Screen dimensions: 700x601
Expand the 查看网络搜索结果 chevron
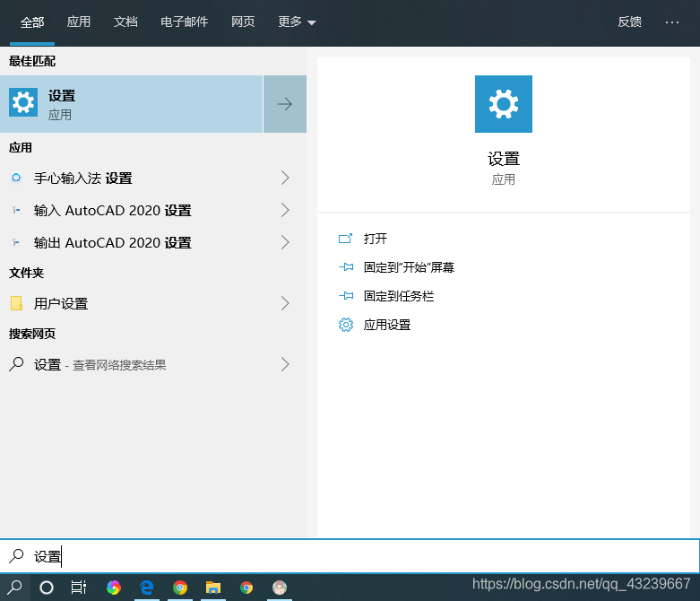click(285, 364)
